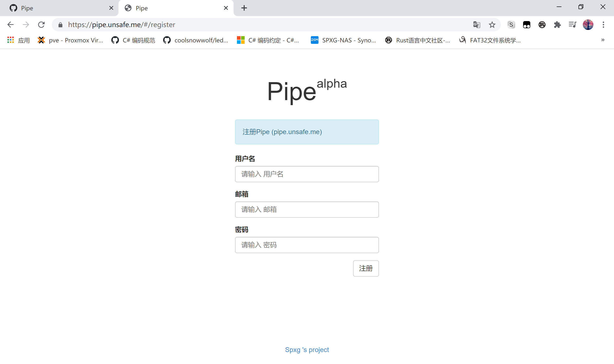Open Chrome's three-dot menu
Viewport: 614px width, 364px height.
[x=603, y=24]
